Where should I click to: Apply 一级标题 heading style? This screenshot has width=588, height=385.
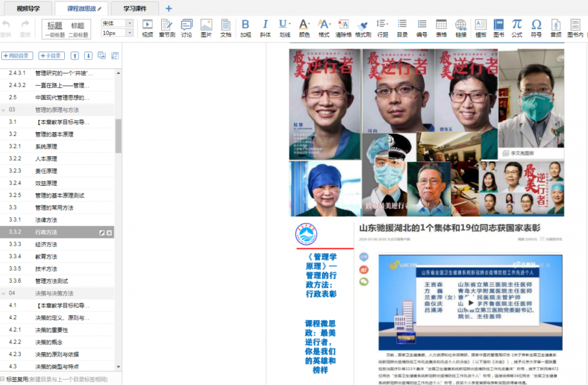click(54, 28)
